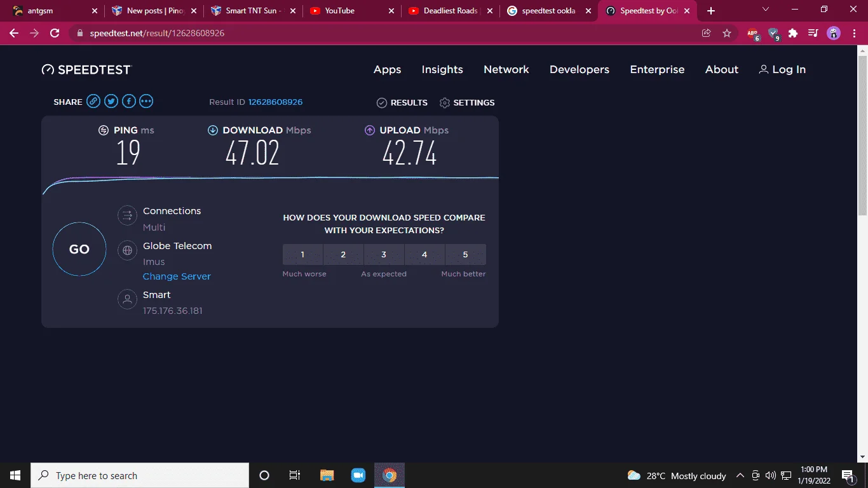This screenshot has height=488, width=868.
Task: Reload the Speedtest page
Action: [55, 33]
